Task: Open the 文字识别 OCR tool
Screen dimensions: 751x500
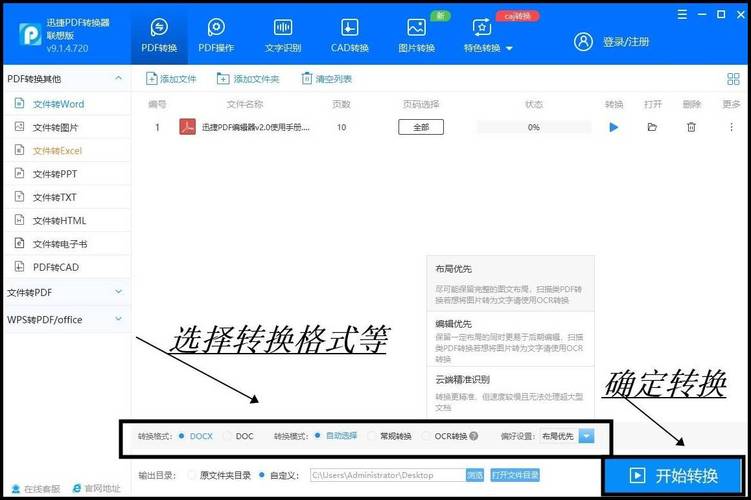Action: (x=283, y=35)
